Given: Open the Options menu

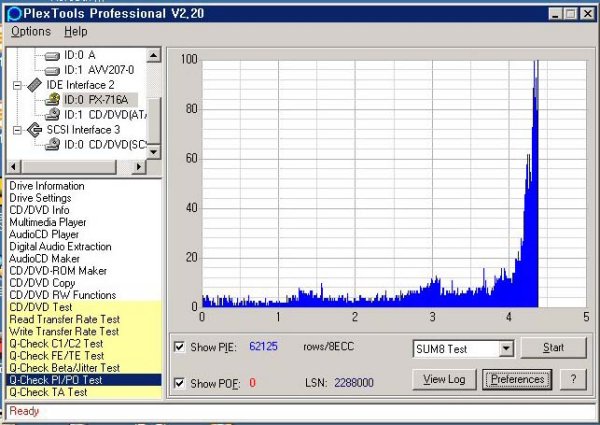Looking at the screenshot, I should coord(31,31).
